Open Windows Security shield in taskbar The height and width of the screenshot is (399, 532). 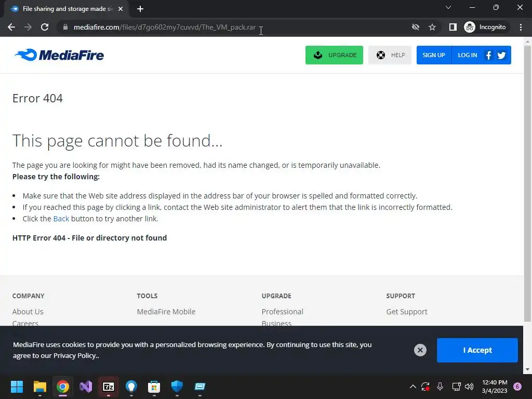pos(177,387)
